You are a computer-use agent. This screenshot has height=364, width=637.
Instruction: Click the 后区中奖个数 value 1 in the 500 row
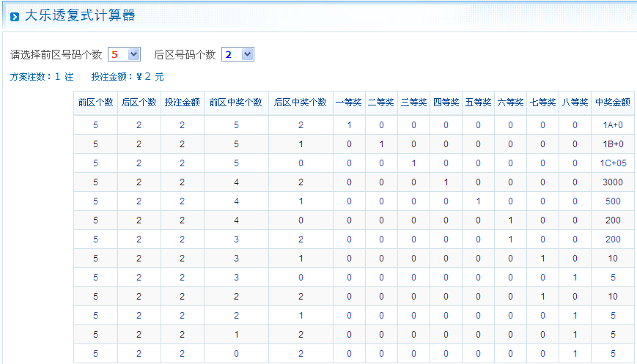[301, 201]
